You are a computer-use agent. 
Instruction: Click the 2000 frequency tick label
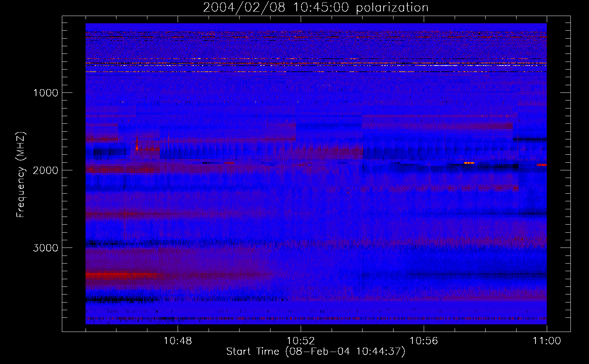click(46, 170)
